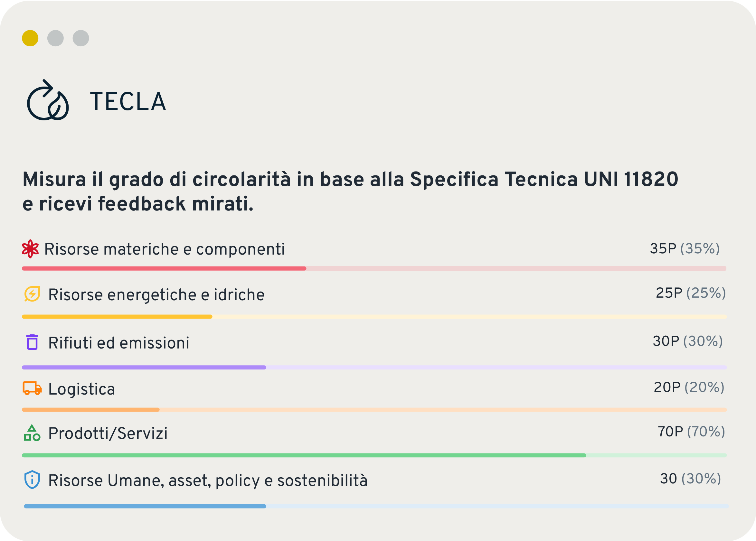
Task: Click the 70P (70%) score value
Action: (691, 432)
